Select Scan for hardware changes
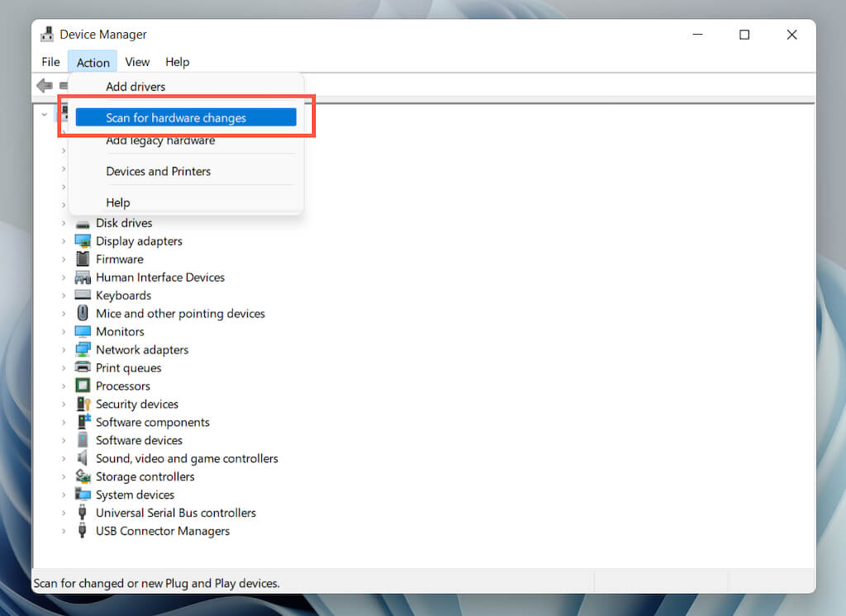This screenshot has height=616, width=846. [186, 117]
